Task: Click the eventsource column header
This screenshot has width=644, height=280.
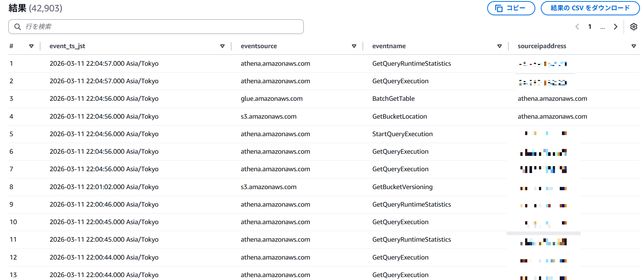Action: click(259, 46)
